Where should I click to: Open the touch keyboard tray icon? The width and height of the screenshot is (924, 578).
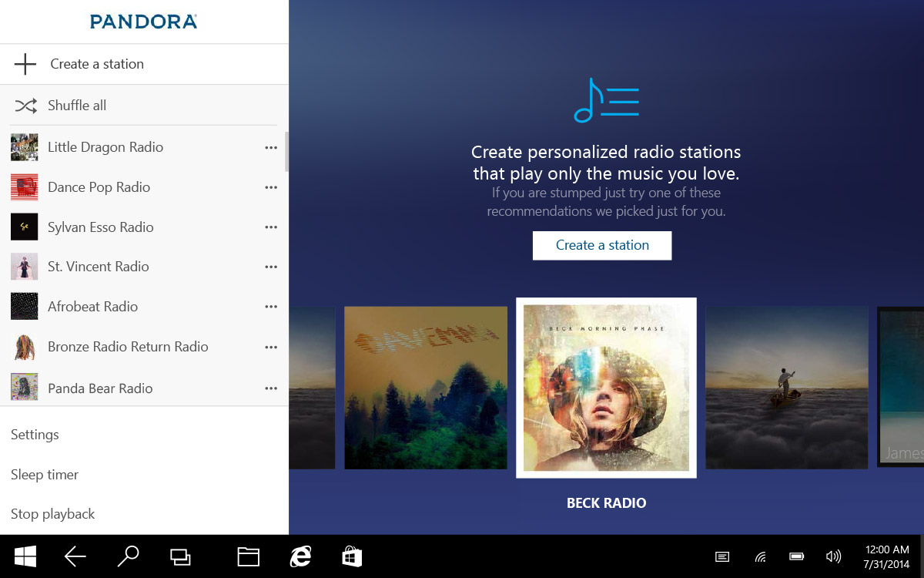(722, 556)
